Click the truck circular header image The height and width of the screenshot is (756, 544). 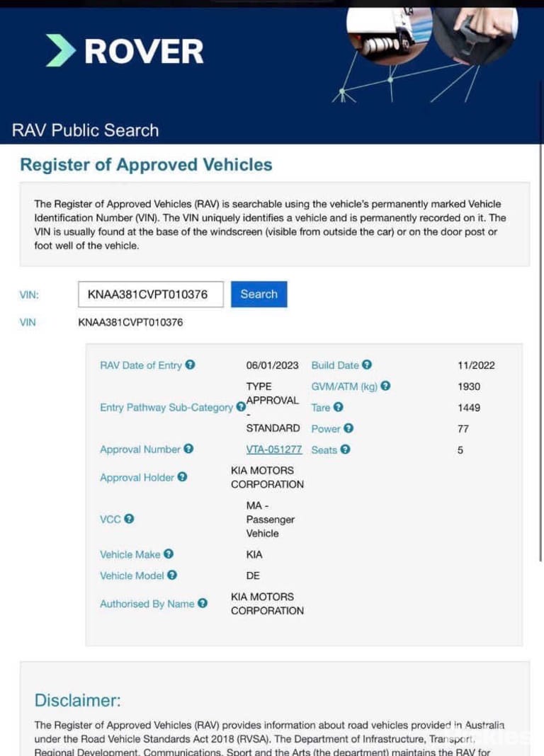pos(389,35)
